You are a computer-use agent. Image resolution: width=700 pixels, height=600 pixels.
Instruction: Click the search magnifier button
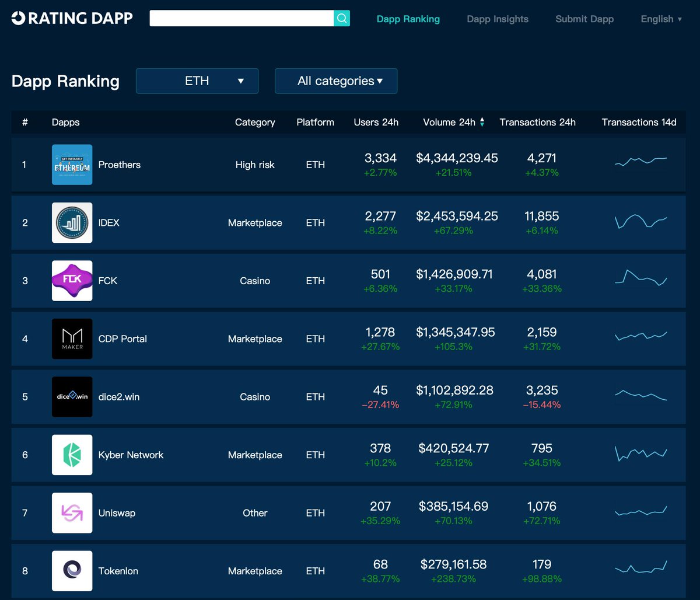pos(342,18)
